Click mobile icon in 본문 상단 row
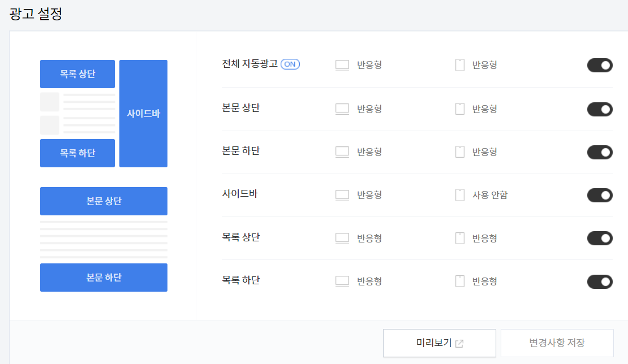The height and width of the screenshot is (364, 628). (460, 109)
